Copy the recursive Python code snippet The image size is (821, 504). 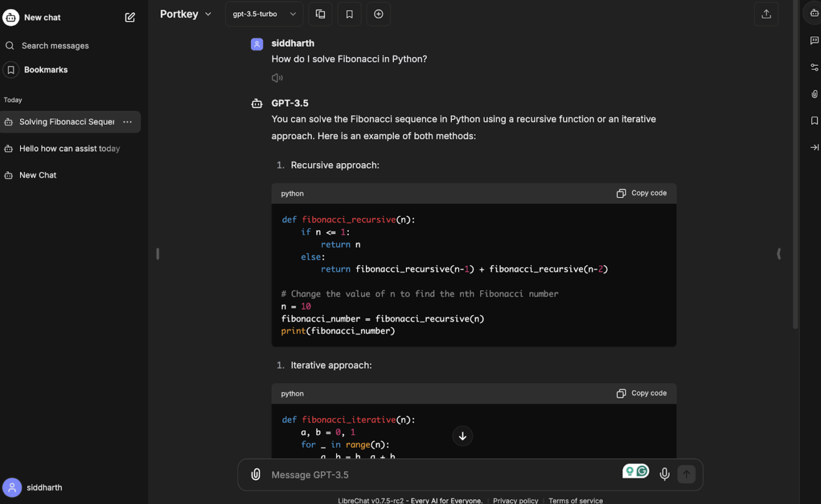(x=642, y=193)
